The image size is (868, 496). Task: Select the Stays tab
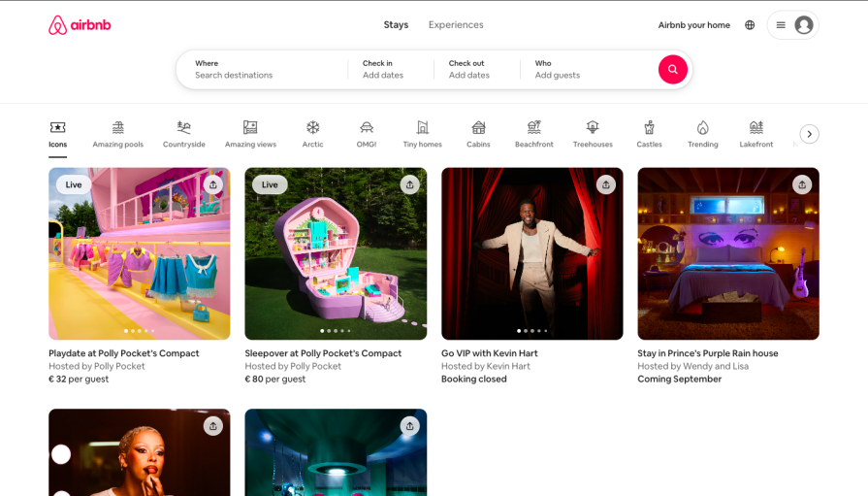(x=396, y=25)
